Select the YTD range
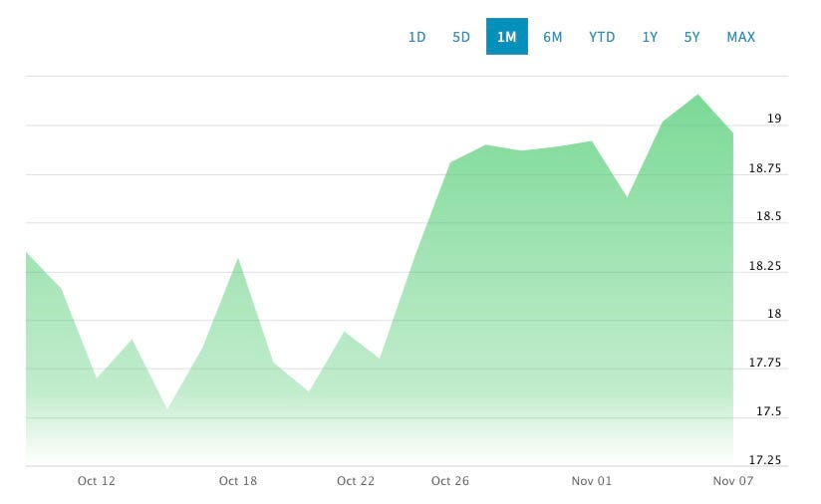This screenshot has height=504, width=821. tap(602, 37)
